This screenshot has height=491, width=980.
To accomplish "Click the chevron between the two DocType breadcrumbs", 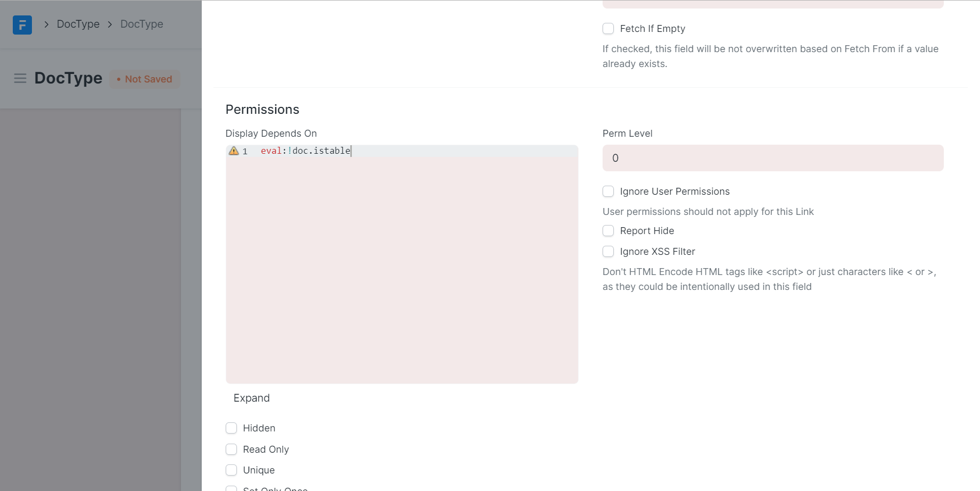I will [x=110, y=24].
